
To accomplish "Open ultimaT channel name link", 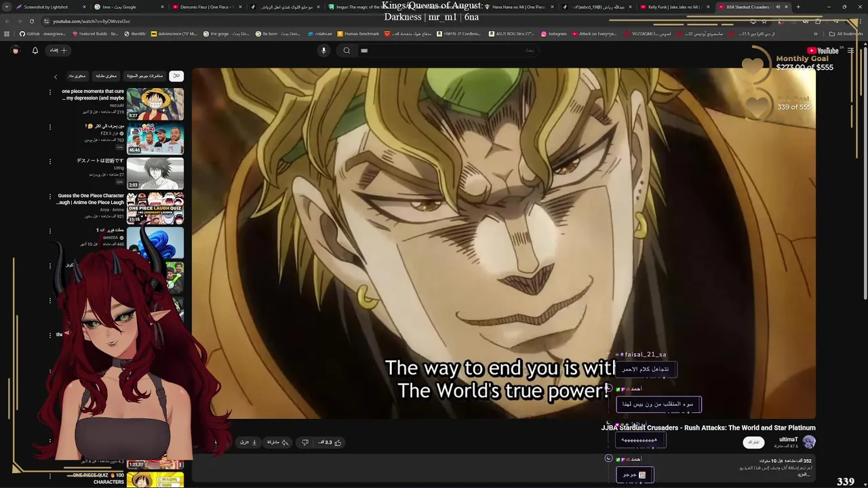I will [788, 439].
